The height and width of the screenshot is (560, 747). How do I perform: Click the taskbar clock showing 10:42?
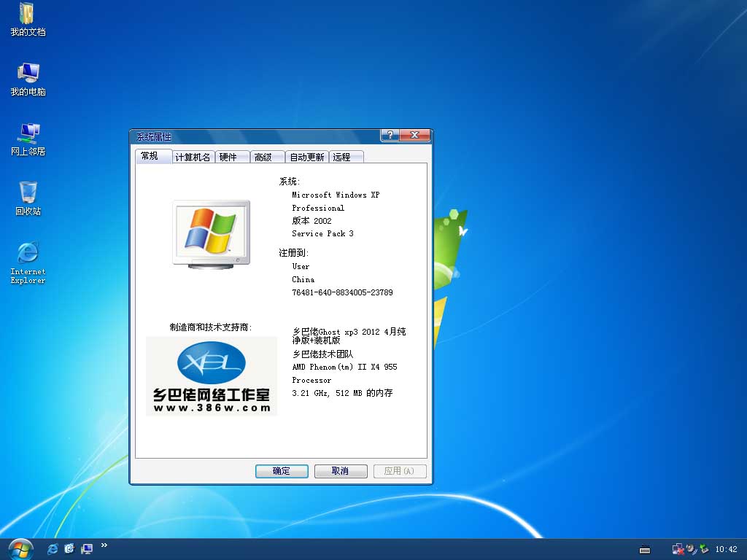[726, 549]
